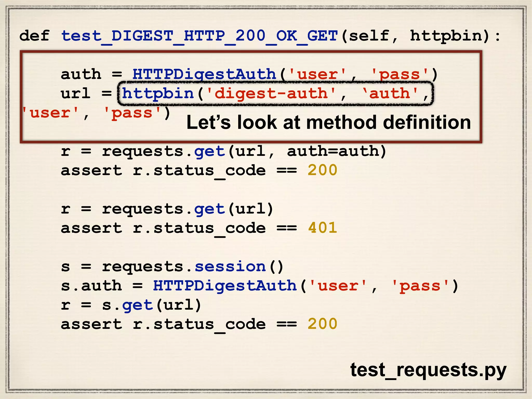Click the s.get(url) line
Image resolution: width=532 pixels, height=399 pixels.
coord(131,305)
